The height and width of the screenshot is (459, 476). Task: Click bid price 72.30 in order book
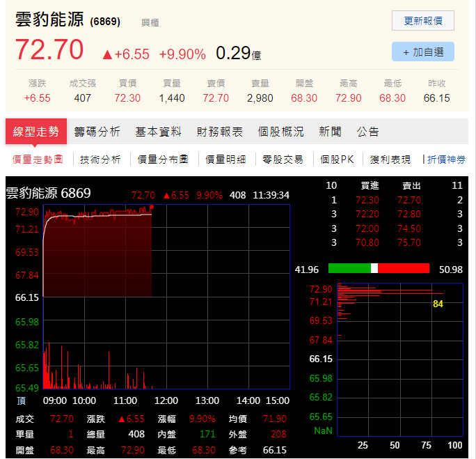(367, 200)
